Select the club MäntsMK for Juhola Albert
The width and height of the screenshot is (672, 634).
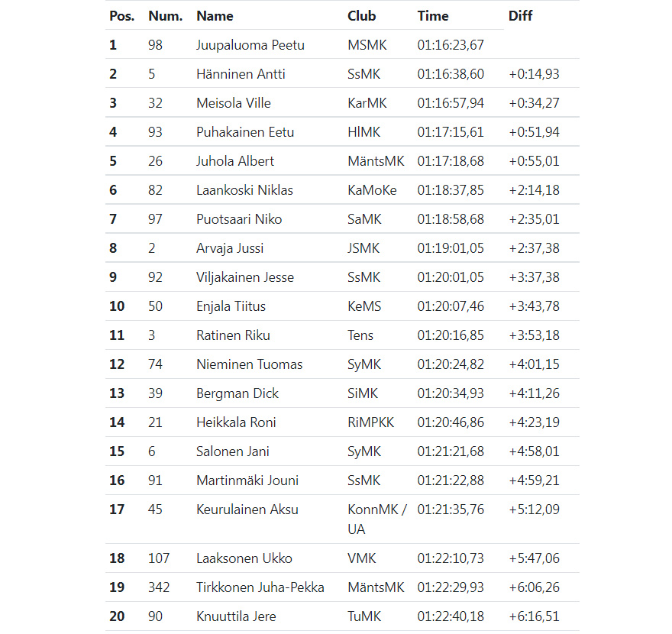click(x=376, y=161)
